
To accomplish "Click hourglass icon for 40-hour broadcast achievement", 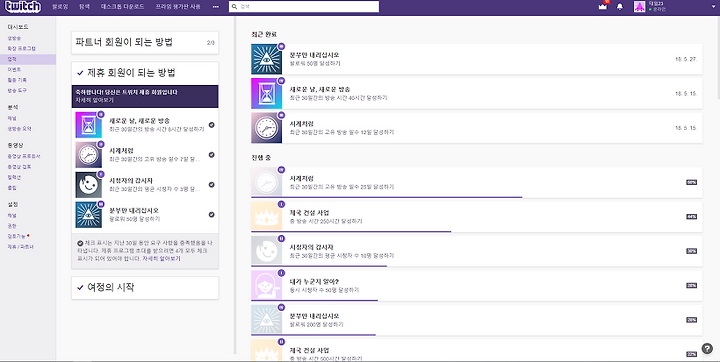I will 266,93.
